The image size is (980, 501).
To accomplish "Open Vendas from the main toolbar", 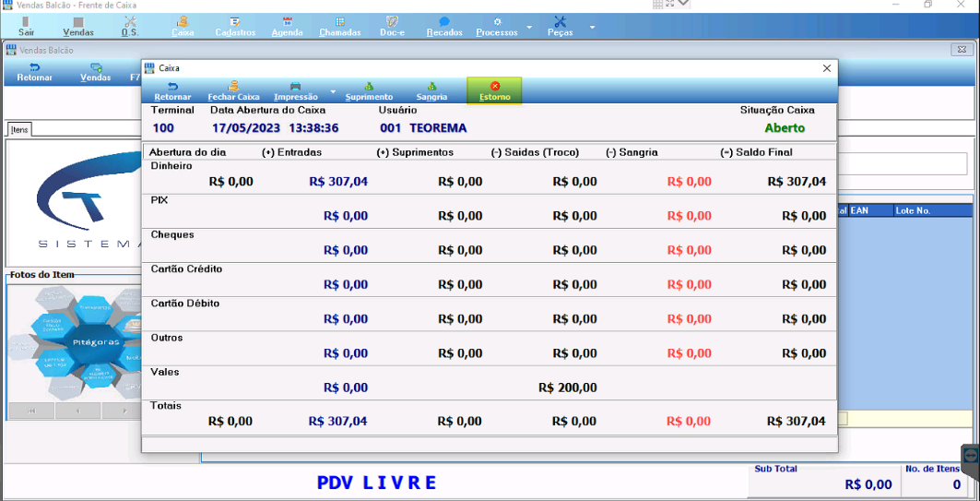I will 78,26.
